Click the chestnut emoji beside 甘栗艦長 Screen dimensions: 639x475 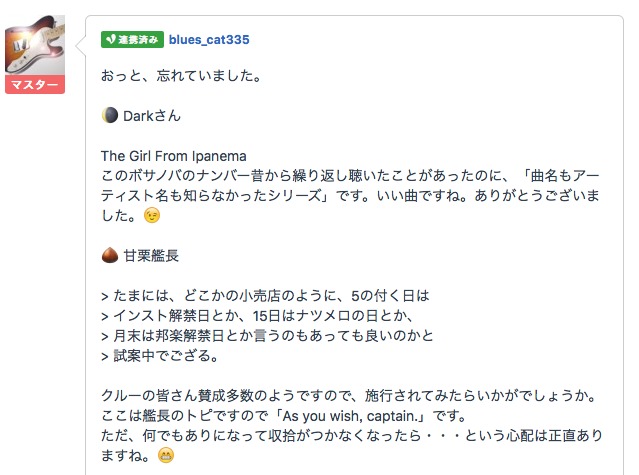pos(110,255)
